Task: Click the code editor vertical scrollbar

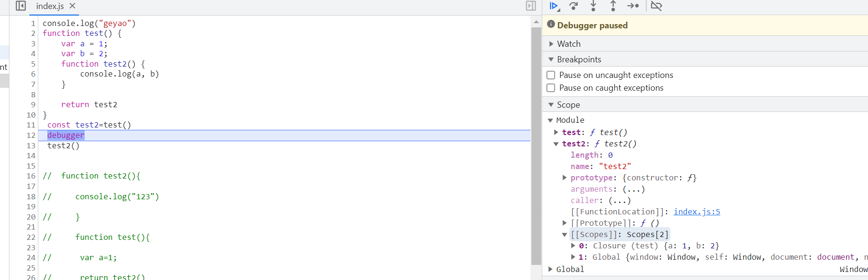Action: [536, 146]
